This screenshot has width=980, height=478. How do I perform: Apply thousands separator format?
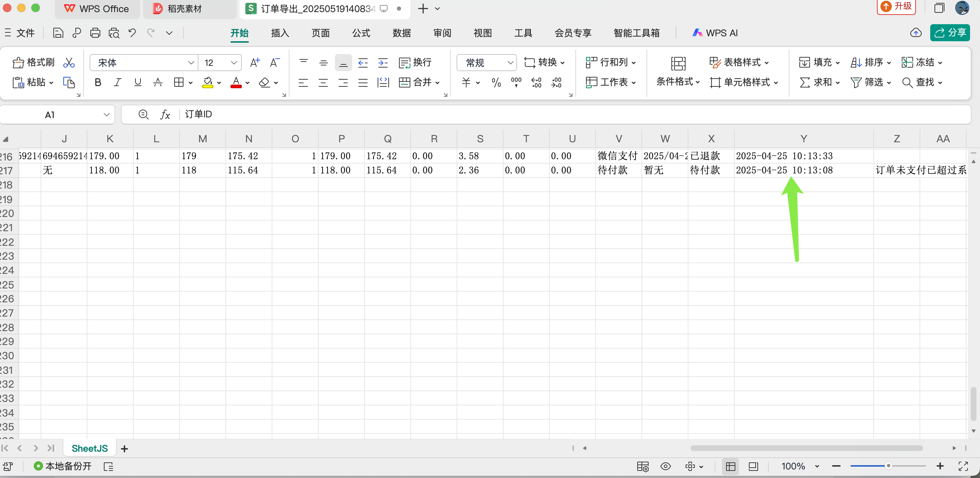click(x=516, y=82)
